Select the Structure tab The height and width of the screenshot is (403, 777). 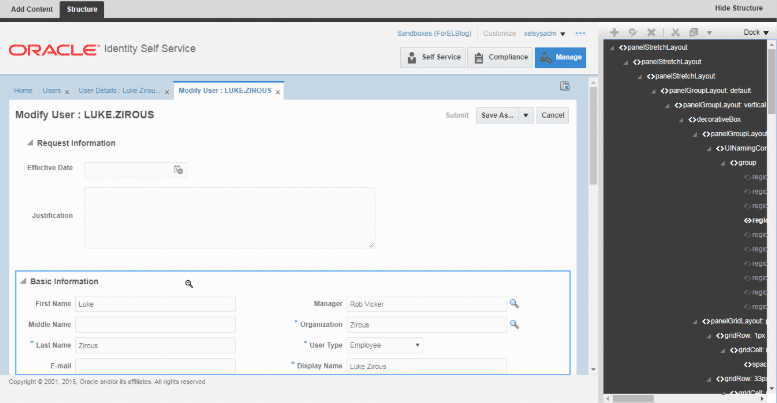pos(82,9)
